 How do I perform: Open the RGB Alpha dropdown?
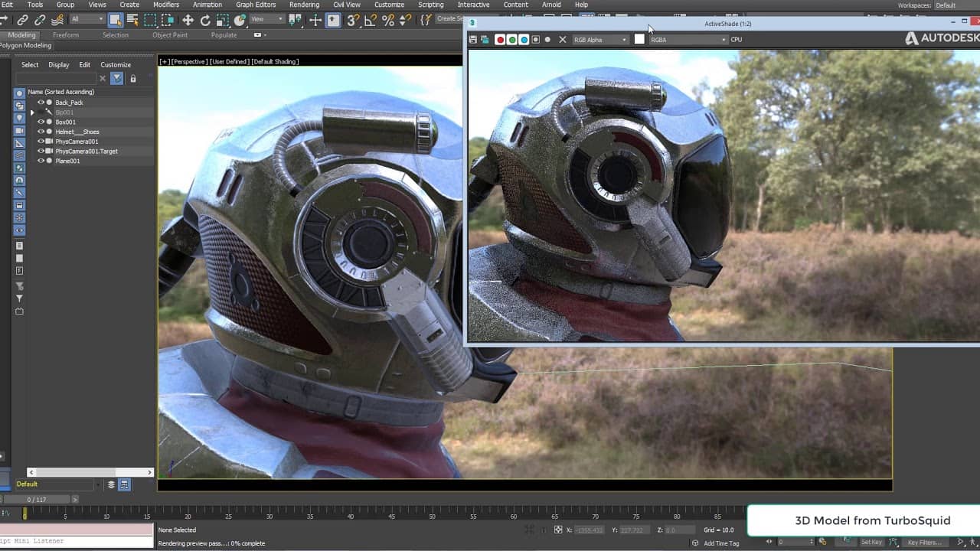(x=600, y=40)
